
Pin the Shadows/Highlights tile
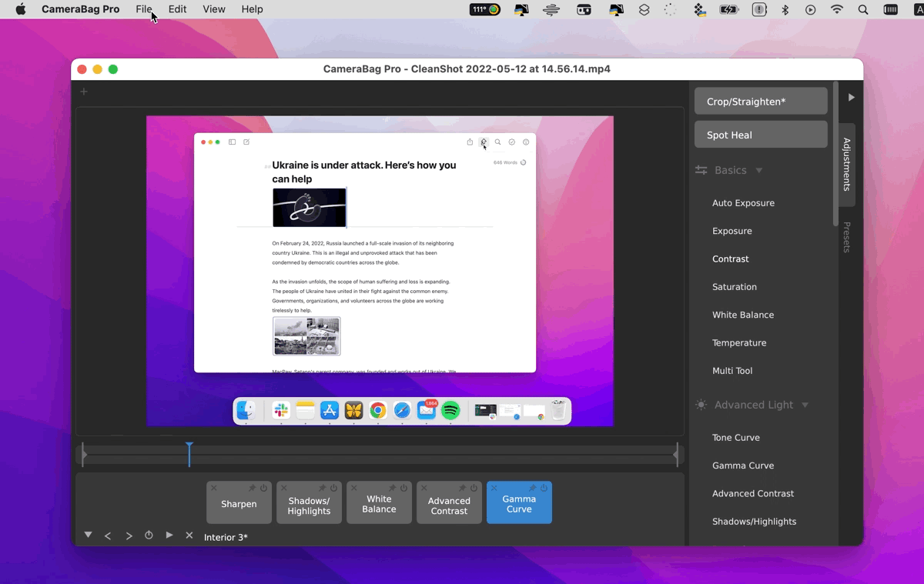[x=322, y=489]
